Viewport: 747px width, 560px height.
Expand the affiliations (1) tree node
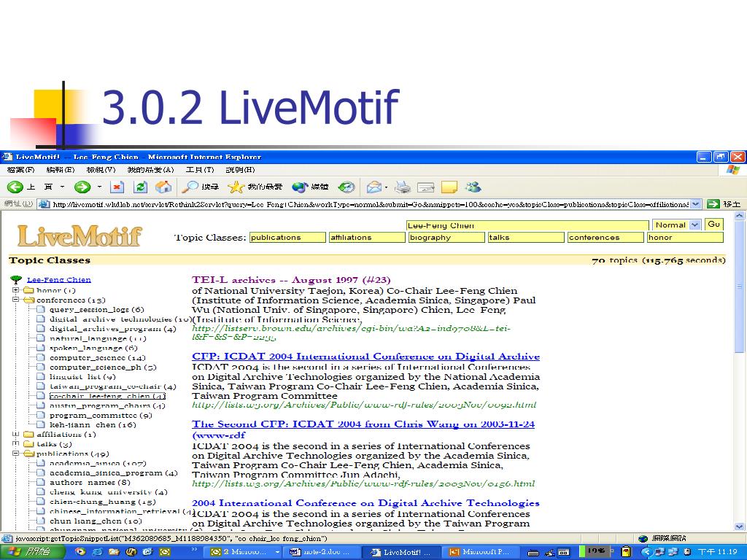click(16, 435)
